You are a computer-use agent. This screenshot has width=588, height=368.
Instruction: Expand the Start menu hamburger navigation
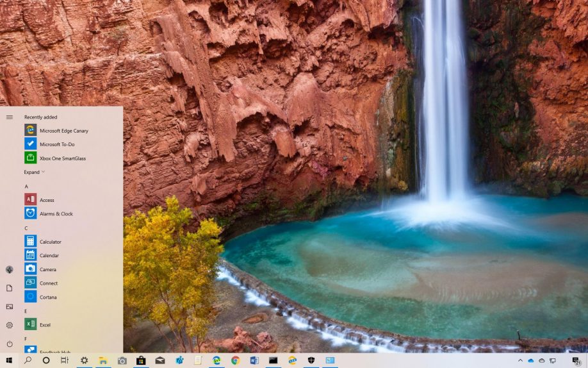10,117
